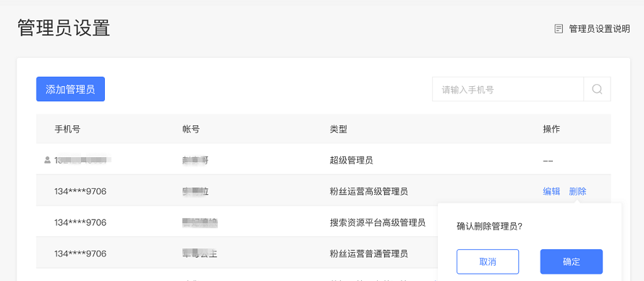This screenshot has width=644, height=281.
Task: Click the 操作 column header
Action: click(551, 129)
